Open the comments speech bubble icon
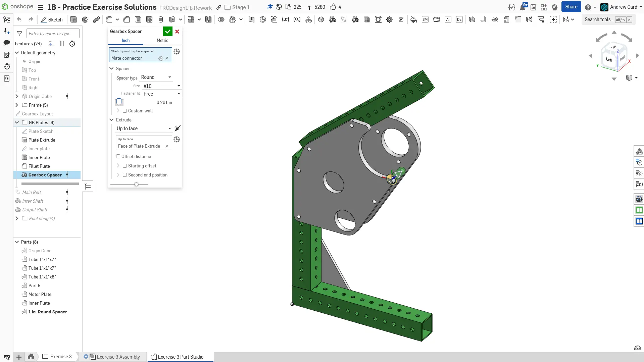This screenshot has height=362, width=644. (7, 43)
